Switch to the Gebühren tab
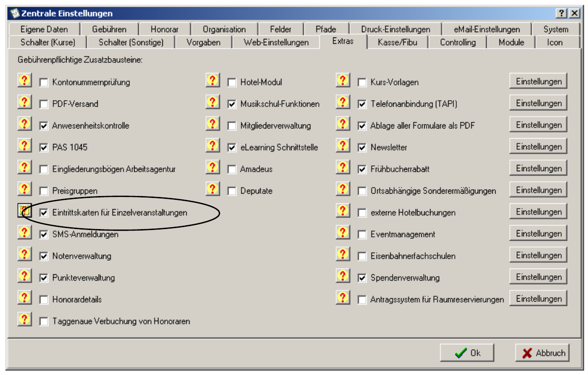 (109, 29)
